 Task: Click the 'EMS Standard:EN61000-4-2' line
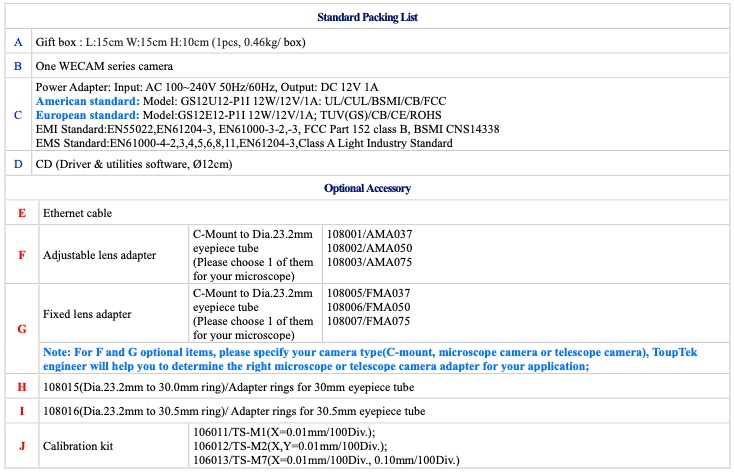click(x=244, y=143)
